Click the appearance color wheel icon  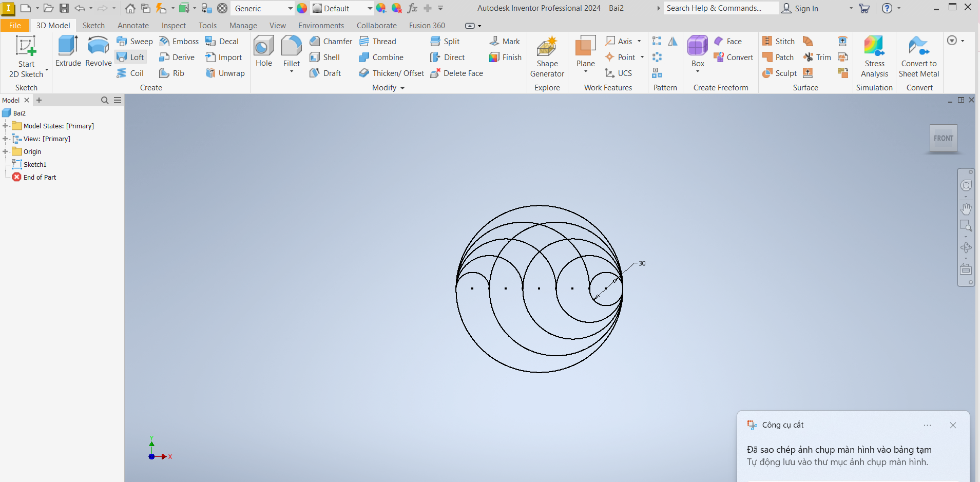pyautogui.click(x=302, y=8)
